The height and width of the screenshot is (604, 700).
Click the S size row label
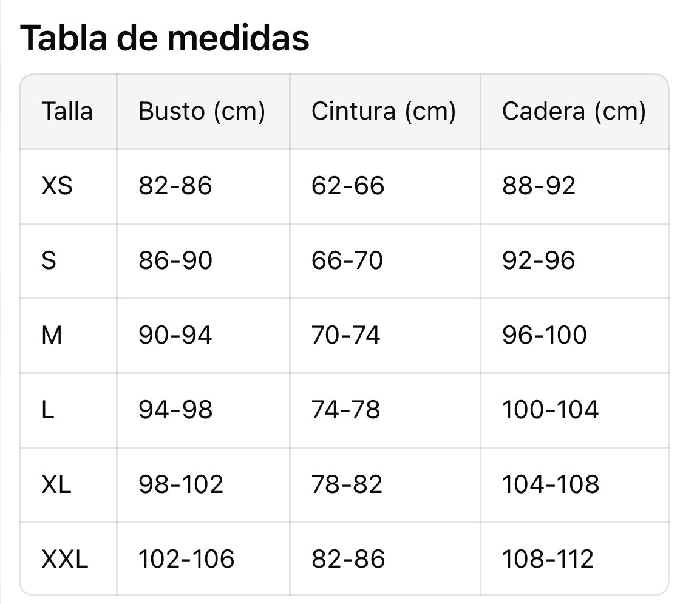pos(49,260)
